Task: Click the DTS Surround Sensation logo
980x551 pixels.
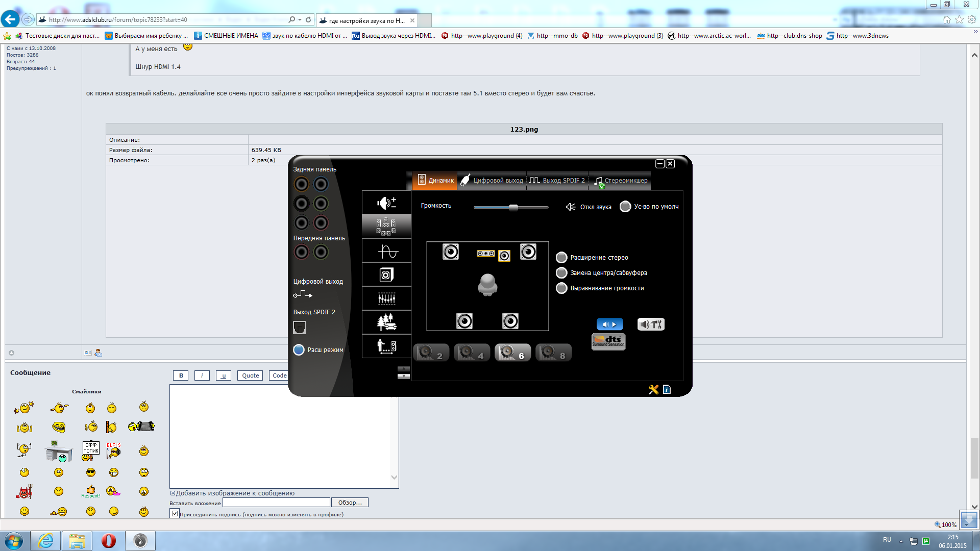Action: tap(608, 341)
